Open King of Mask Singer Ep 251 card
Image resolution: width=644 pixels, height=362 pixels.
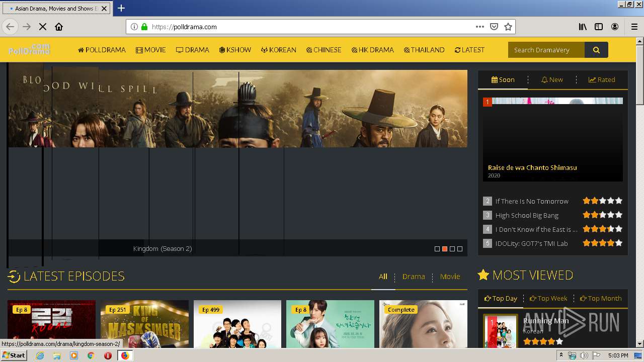[144, 324]
